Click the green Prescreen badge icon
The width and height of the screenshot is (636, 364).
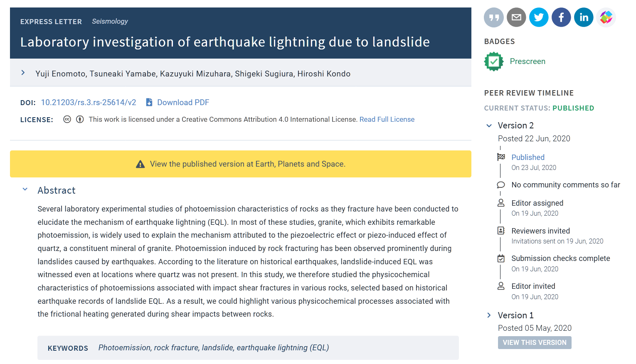[494, 61]
